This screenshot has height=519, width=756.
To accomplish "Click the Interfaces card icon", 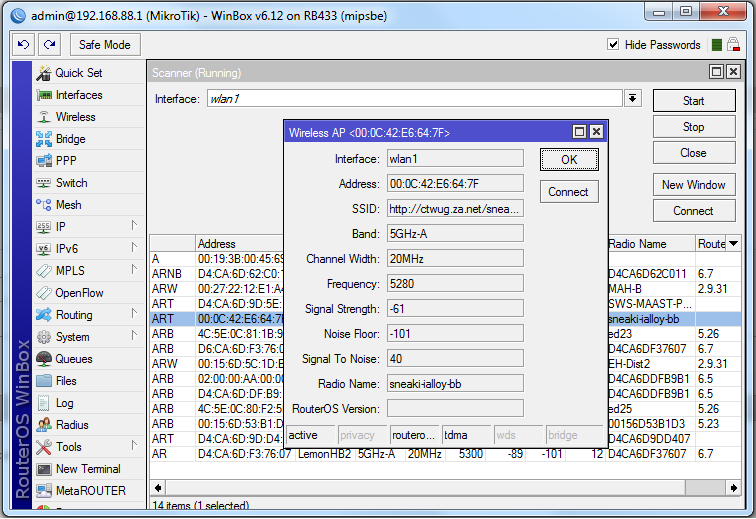I will (x=44, y=95).
